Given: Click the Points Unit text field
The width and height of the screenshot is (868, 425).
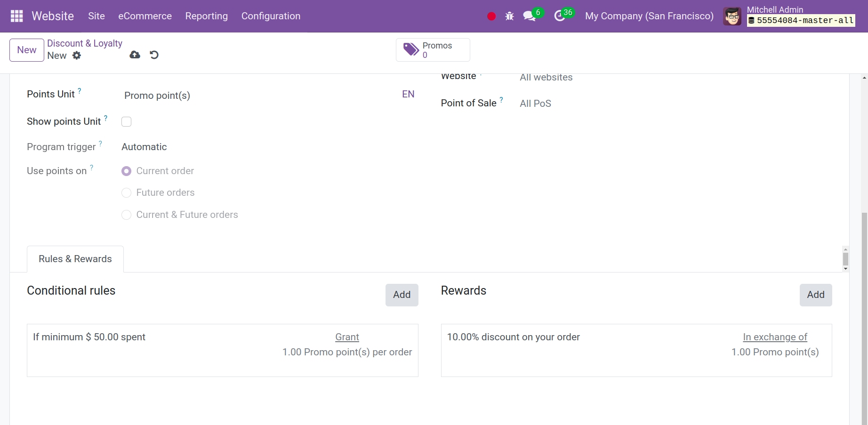Looking at the screenshot, I should 254,96.
